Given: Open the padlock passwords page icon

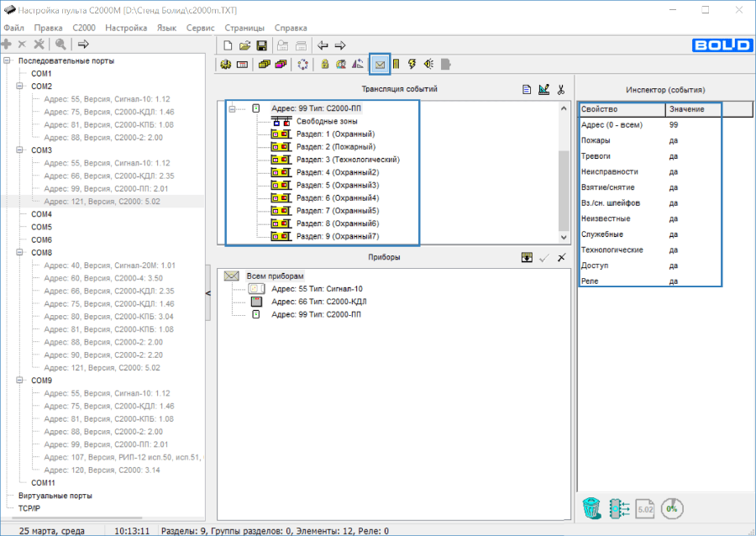Looking at the screenshot, I should 324,64.
